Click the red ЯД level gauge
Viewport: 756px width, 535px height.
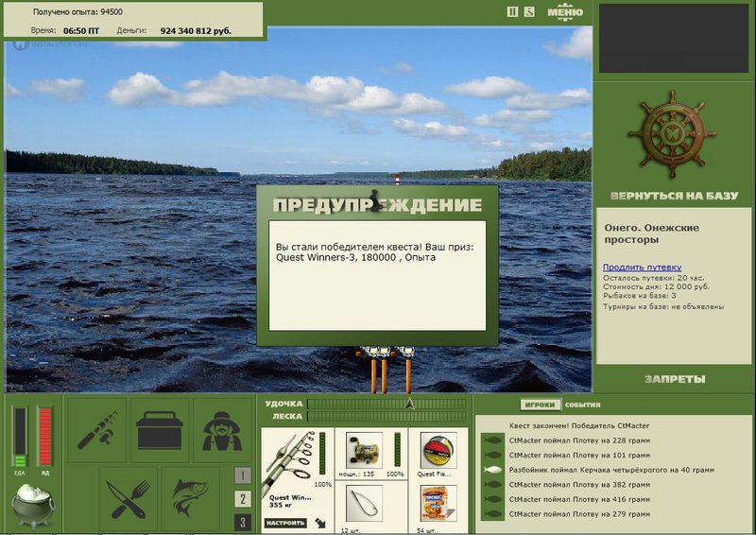click(44, 437)
